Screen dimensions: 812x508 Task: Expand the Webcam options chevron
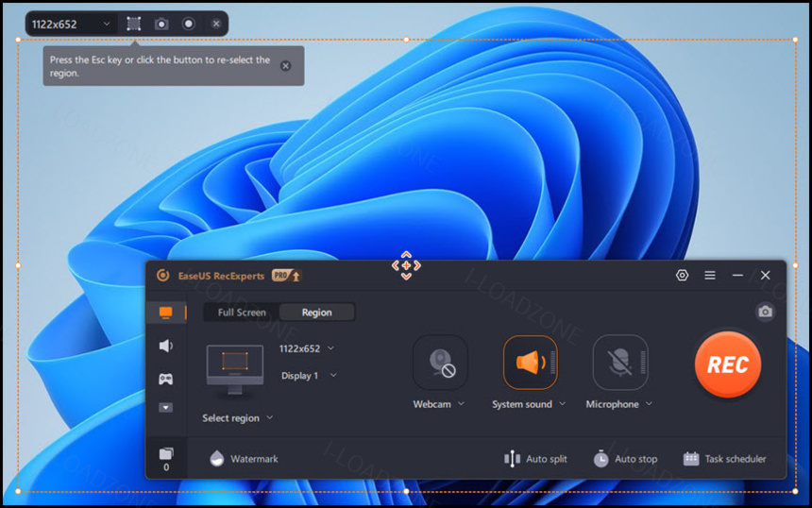[x=461, y=404]
